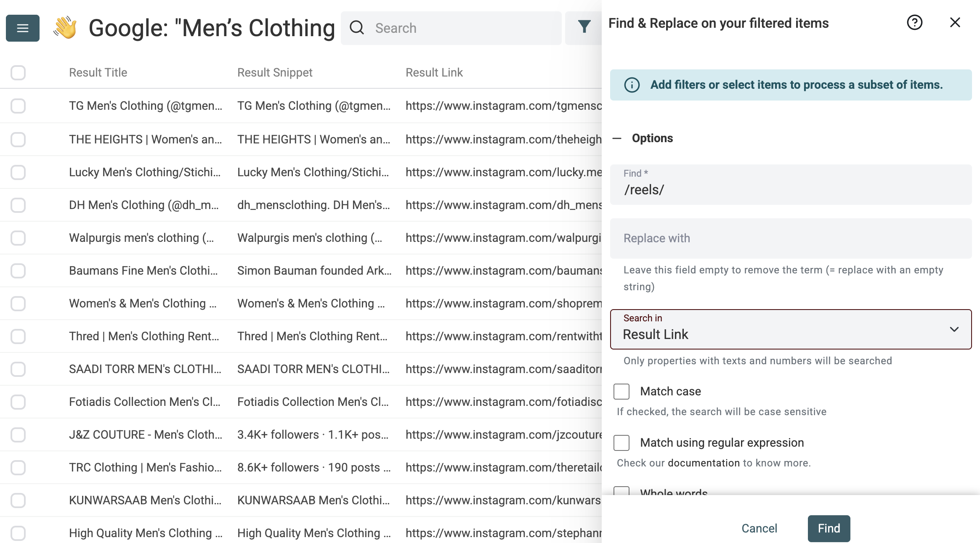The width and height of the screenshot is (980, 543).
Task: Enable Match using regular expression
Action: [621, 443]
